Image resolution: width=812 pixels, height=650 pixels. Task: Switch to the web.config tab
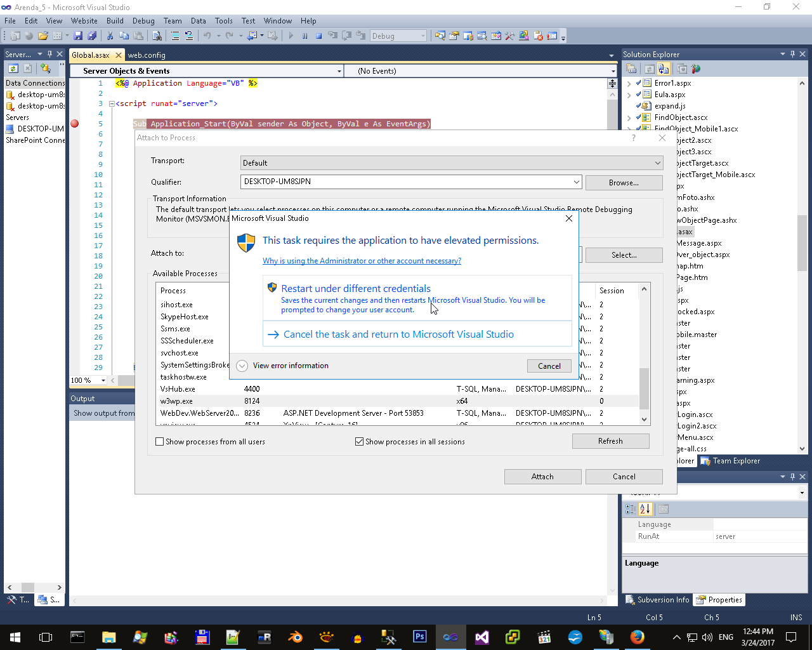[147, 55]
